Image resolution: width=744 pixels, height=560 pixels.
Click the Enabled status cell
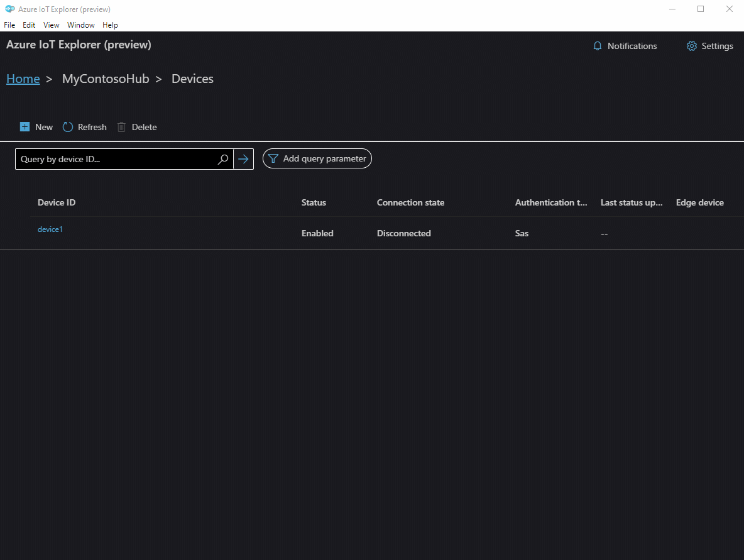tap(317, 234)
